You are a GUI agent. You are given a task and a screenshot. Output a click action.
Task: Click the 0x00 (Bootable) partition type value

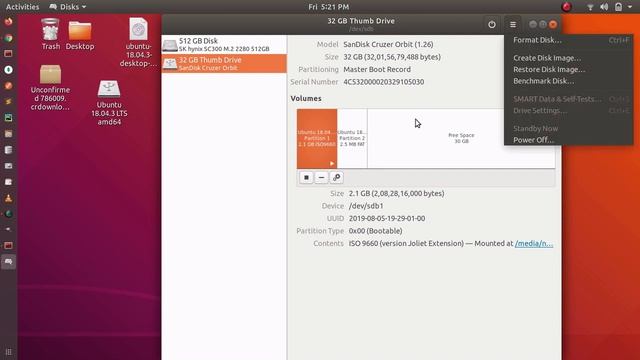(376, 231)
